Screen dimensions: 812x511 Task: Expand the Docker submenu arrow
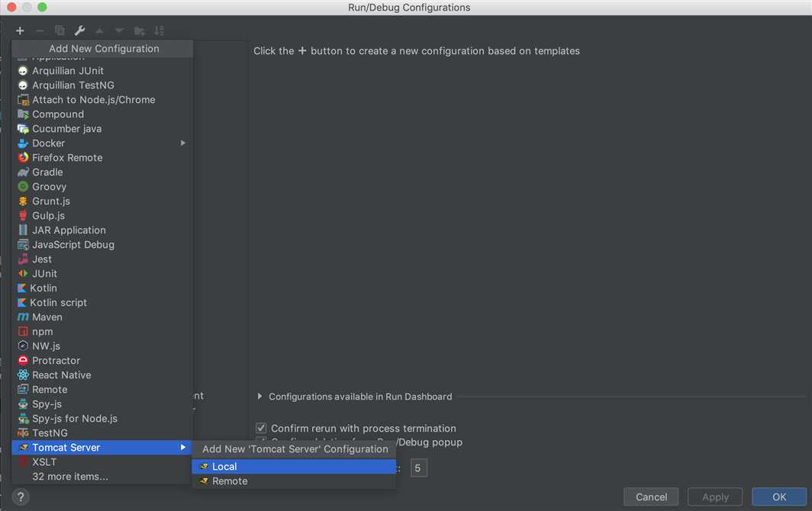pyautogui.click(x=183, y=143)
